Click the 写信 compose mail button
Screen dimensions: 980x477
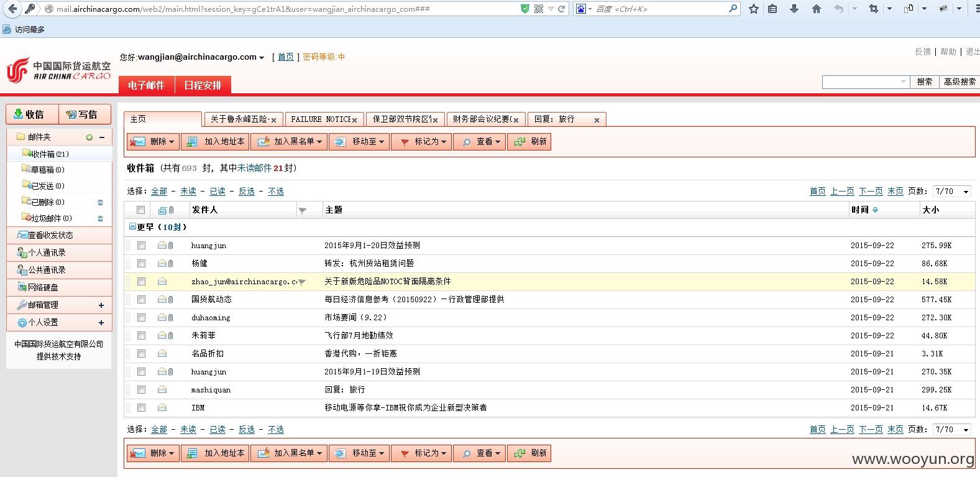85,114
